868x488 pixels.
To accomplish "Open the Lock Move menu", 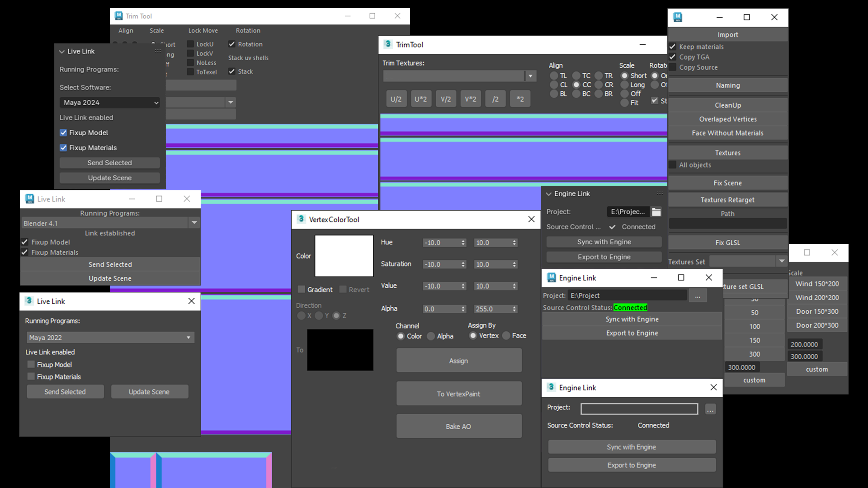I will pyautogui.click(x=203, y=31).
